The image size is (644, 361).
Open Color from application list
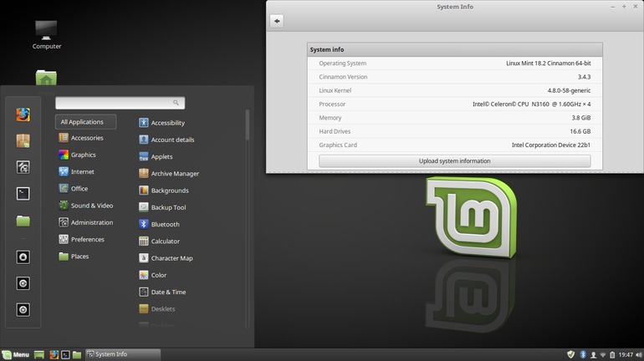pos(153,275)
